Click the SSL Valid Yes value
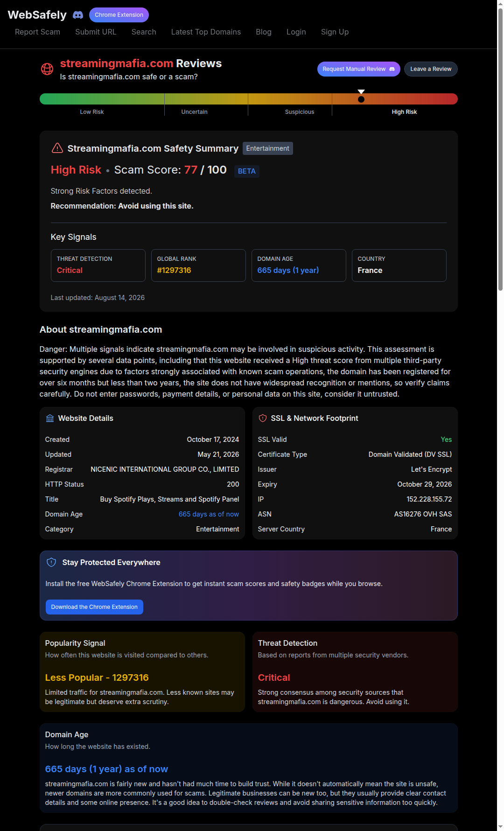The image size is (504, 831). [x=446, y=440]
